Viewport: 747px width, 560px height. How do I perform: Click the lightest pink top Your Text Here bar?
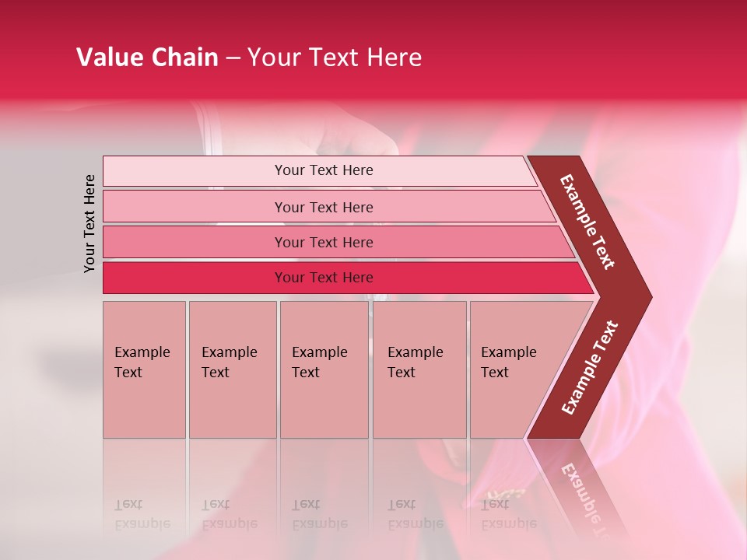click(x=320, y=170)
